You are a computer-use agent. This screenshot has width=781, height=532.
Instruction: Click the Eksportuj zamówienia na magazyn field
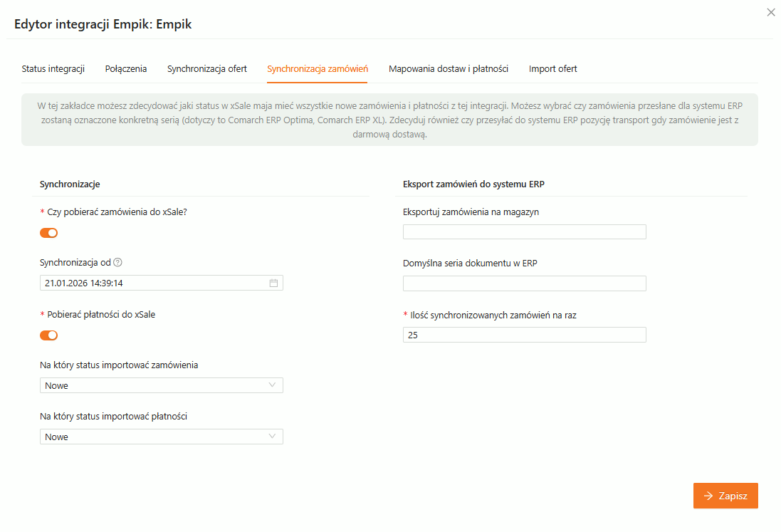(x=524, y=232)
